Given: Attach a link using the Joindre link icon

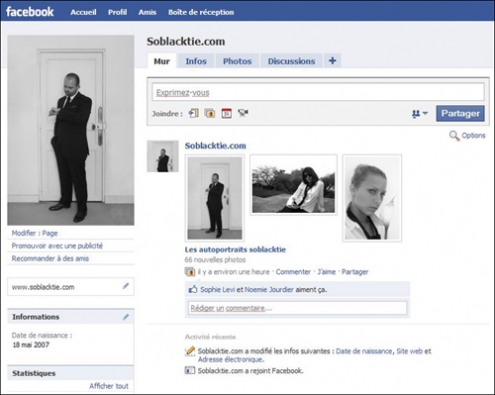Looking at the screenshot, I should tap(194, 113).
